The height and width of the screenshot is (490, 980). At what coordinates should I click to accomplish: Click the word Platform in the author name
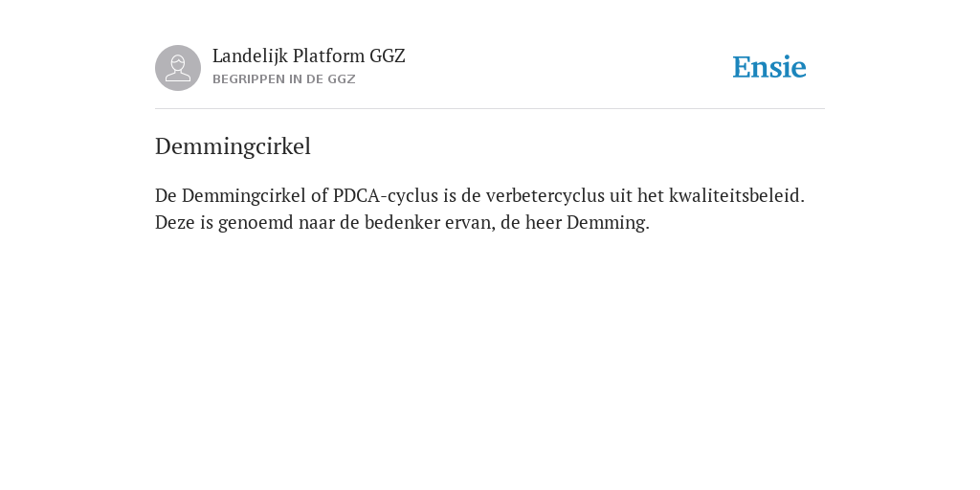coord(329,56)
